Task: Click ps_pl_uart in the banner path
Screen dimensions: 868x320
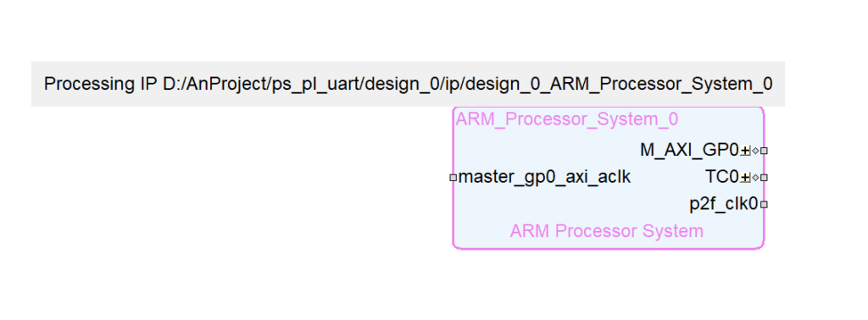Action: pos(312,84)
